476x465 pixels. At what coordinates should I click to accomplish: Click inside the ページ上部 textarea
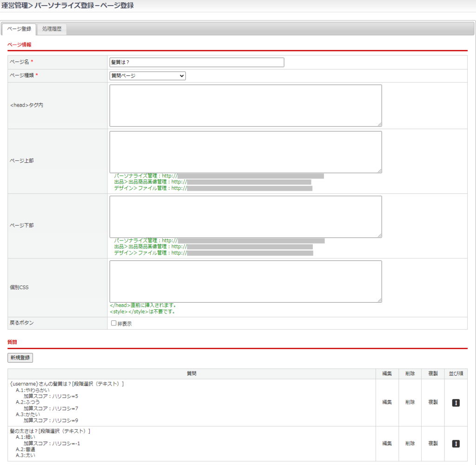(x=245, y=152)
